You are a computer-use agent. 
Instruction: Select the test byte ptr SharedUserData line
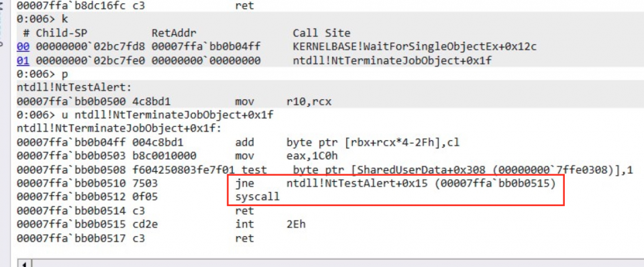325,170
